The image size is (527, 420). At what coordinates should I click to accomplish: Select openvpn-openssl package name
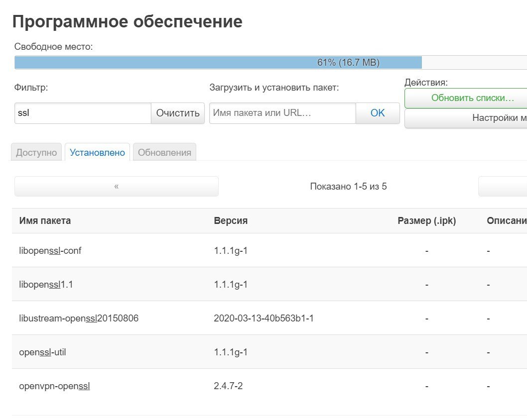(54, 386)
